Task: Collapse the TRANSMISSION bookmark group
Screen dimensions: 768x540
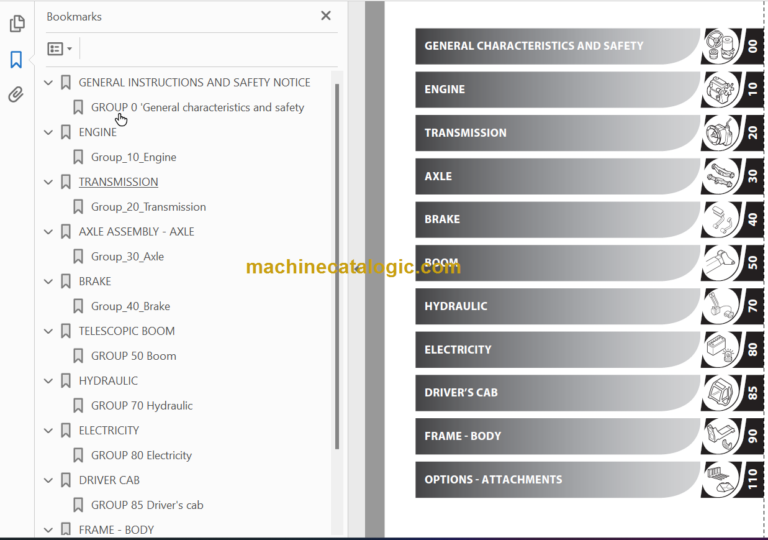Action: (48, 182)
